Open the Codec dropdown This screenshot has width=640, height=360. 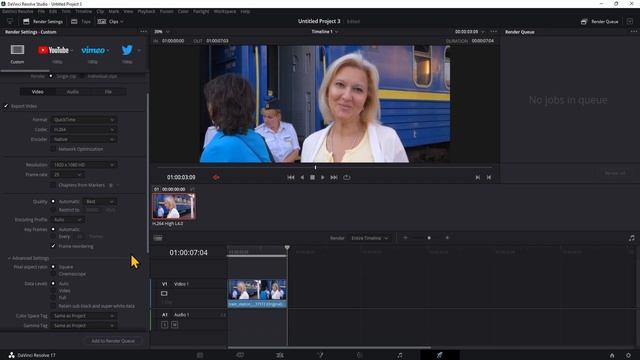coord(84,129)
